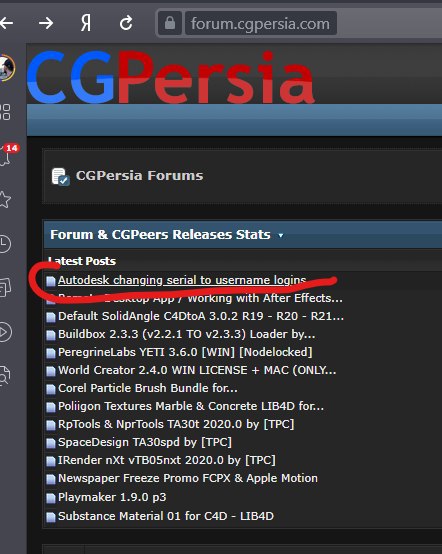The image size is (442, 554).
Task: Open the working with After Effects post
Action: click(x=200, y=298)
